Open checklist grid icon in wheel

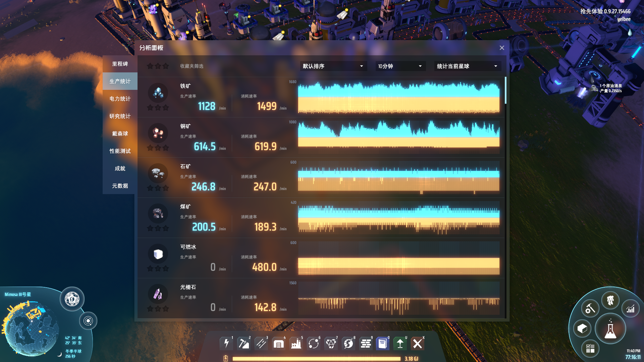click(x=590, y=348)
